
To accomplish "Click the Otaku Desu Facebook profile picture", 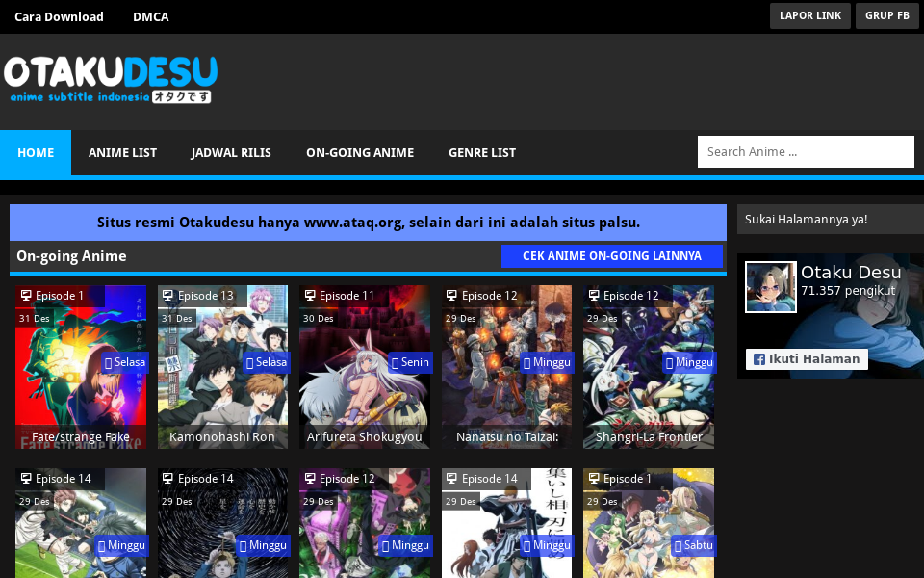I will (x=771, y=287).
